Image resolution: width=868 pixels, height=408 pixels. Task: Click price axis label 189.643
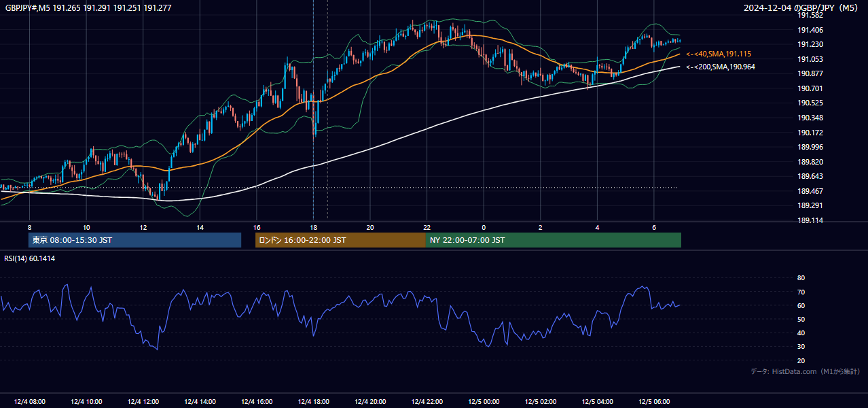coord(810,176)
